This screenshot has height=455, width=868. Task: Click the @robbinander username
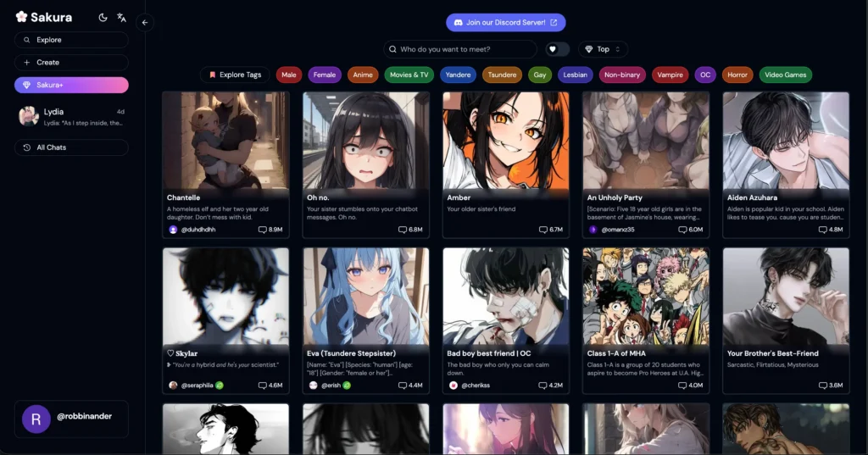click(84, 416)
